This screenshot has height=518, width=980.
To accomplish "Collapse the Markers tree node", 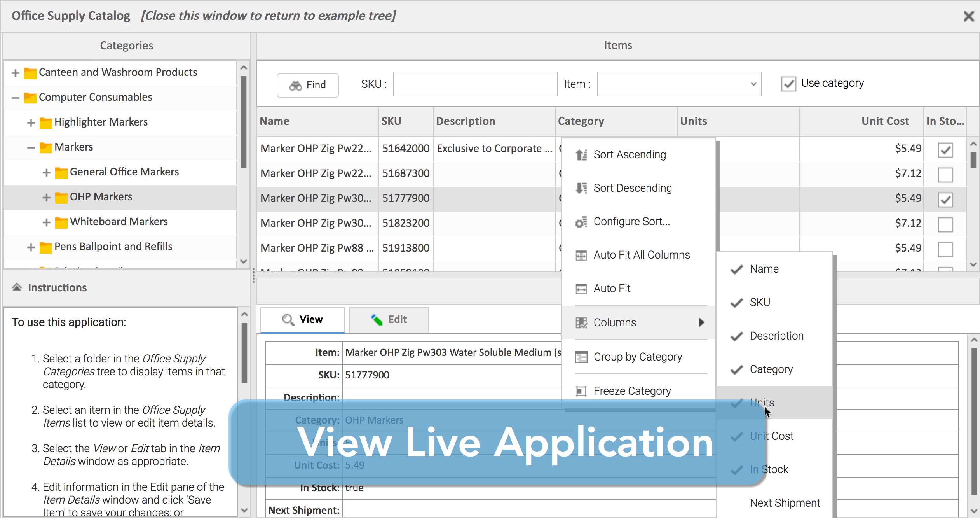I will (31, 148).
